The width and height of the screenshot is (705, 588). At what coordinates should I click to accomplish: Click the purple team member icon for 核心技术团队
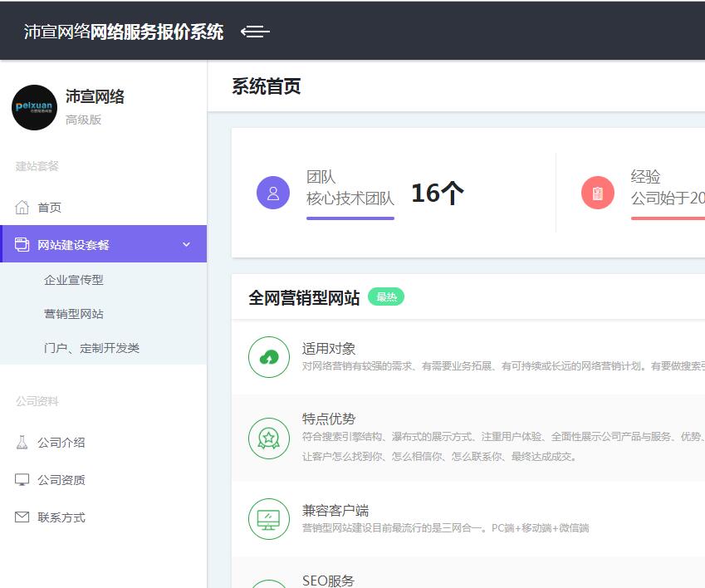pos(273,192)
